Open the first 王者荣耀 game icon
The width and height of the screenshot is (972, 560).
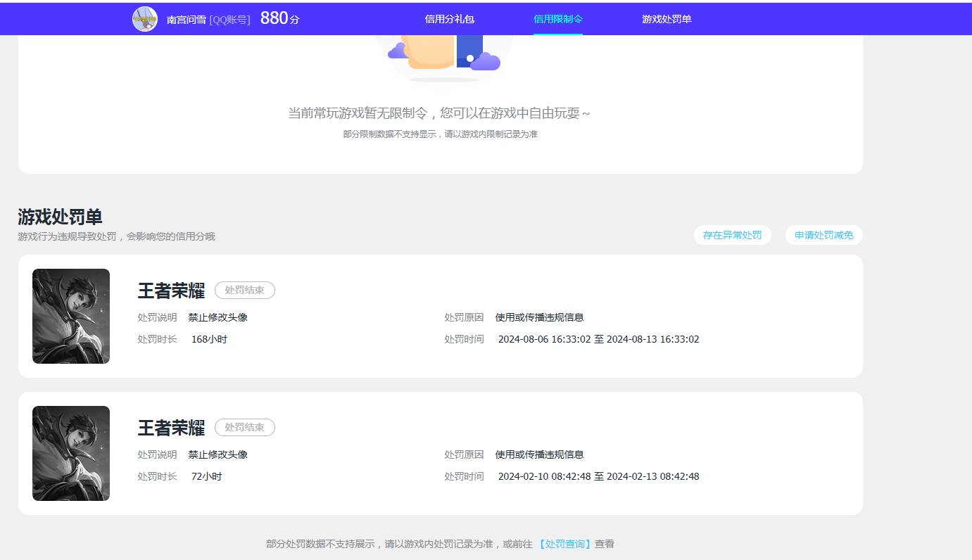click(70, 316)
